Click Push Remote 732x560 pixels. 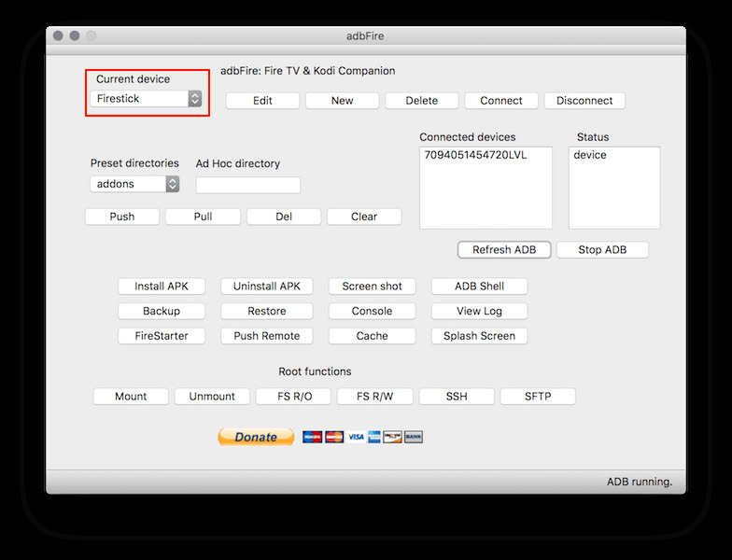(x=267, y=336)
